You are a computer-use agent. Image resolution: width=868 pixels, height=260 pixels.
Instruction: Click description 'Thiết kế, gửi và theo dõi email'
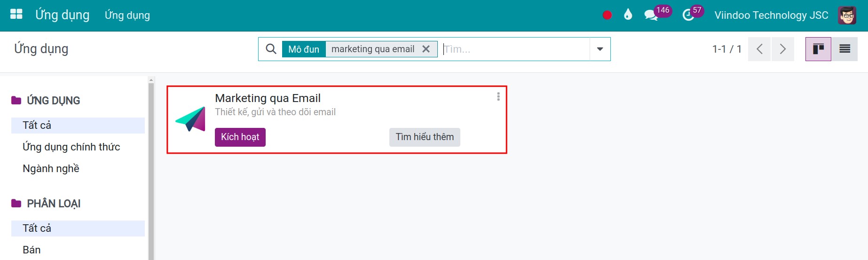[x=275, y=112]
